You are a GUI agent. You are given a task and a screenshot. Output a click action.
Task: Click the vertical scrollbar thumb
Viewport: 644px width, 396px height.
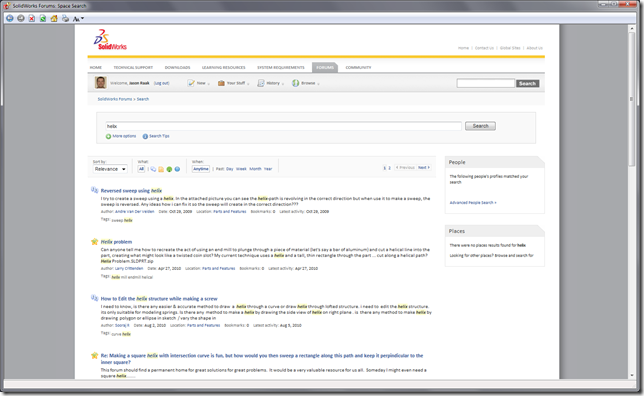632,99
